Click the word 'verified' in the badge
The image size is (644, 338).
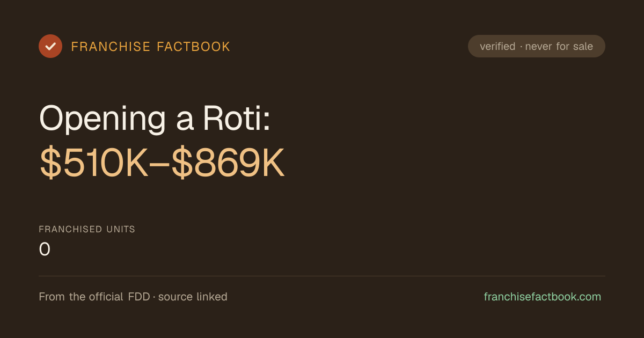[x=497, y=47]
